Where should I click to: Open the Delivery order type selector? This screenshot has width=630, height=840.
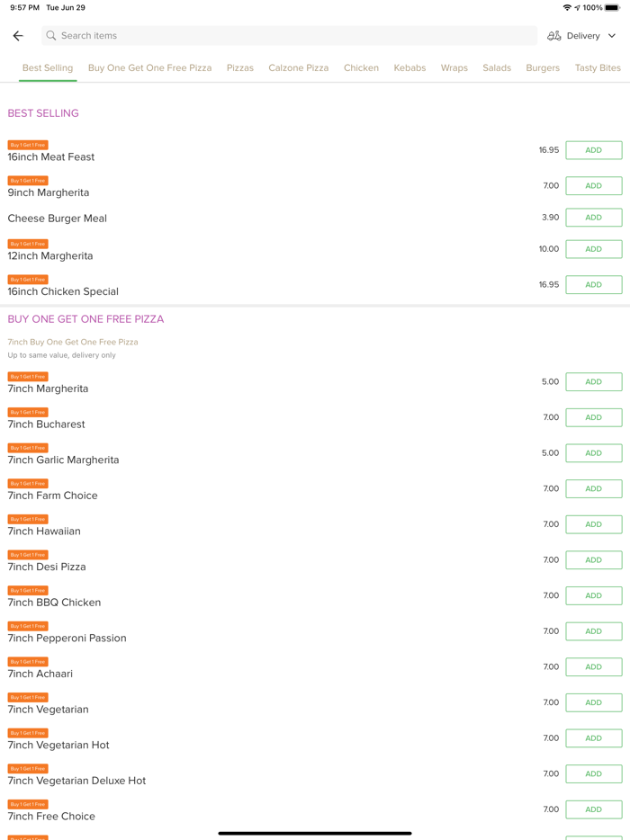click(583, 36)
